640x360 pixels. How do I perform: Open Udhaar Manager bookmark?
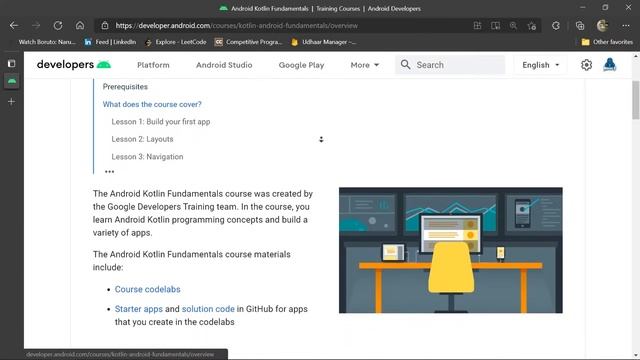[323, 42]
